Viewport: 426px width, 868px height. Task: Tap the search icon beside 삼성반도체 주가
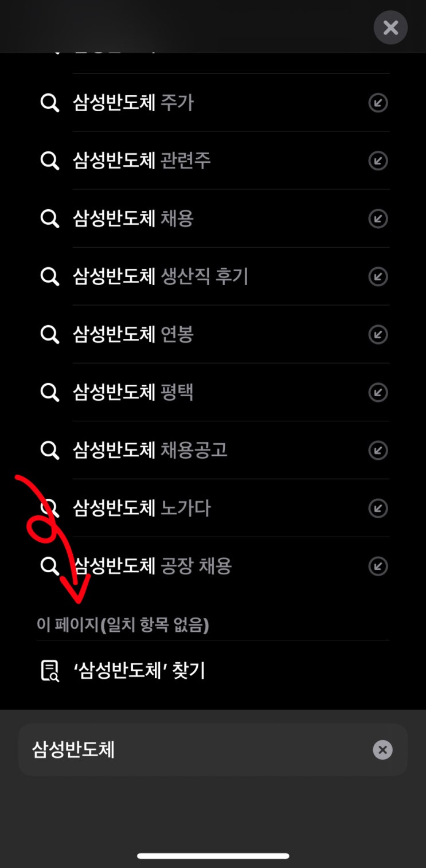coord(50,103)
